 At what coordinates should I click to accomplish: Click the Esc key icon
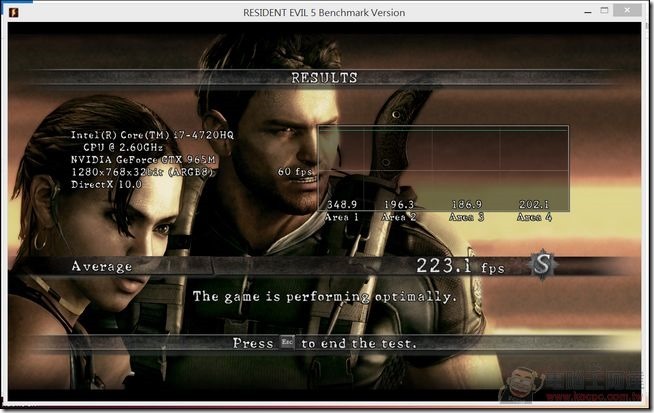click(x=287, y=342)
